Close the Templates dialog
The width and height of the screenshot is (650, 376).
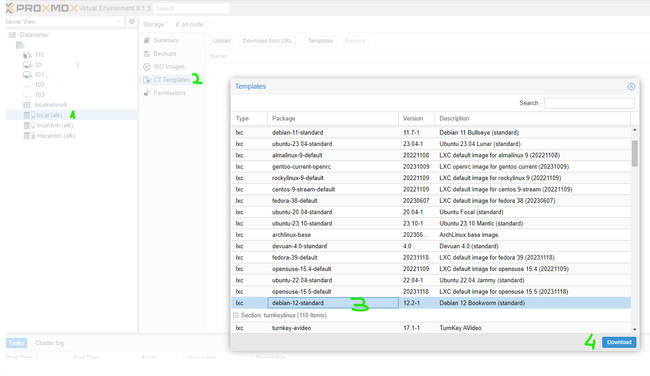631,86
